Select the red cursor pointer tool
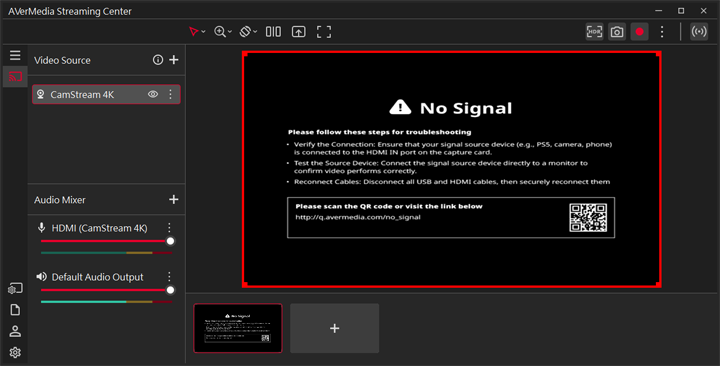Image resolution: width=720 pixels, height=366 pixels. [194, 32]
